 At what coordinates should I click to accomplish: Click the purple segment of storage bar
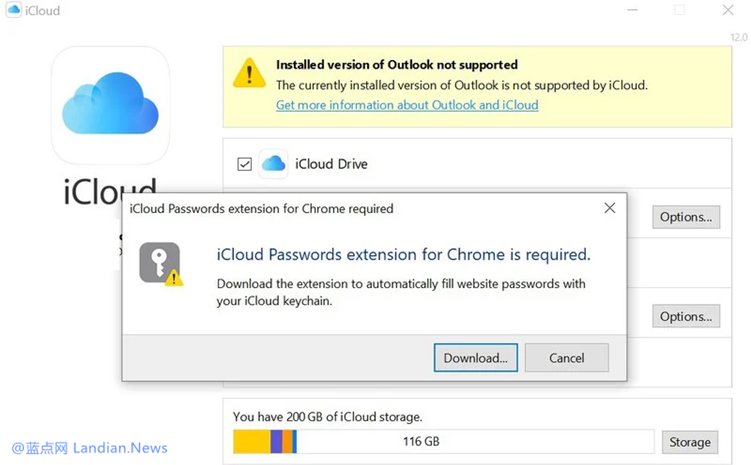point(277,441)
